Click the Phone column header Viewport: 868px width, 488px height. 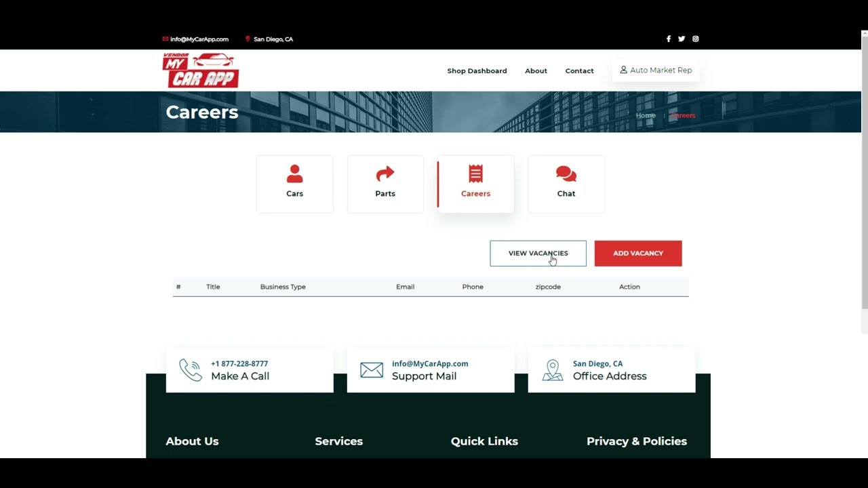(x=473, y=287)
